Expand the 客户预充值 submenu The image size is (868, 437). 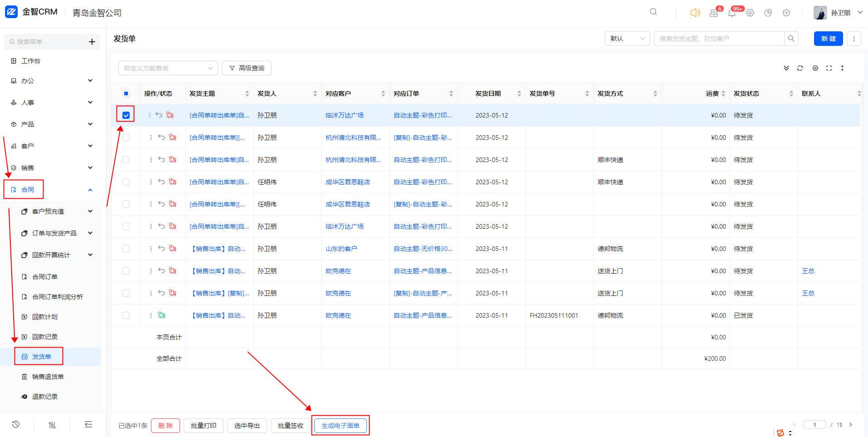57,211
